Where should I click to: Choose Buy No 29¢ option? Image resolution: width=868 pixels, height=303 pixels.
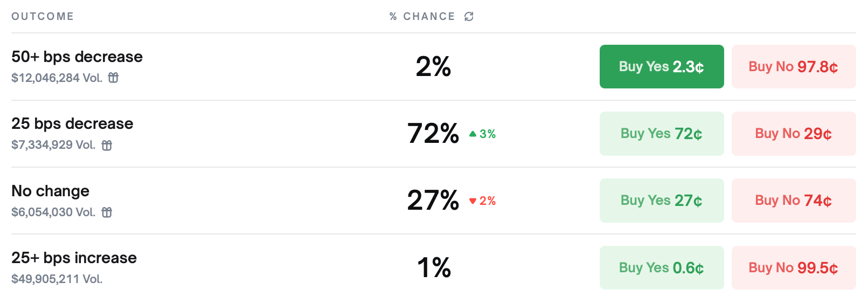793,134
